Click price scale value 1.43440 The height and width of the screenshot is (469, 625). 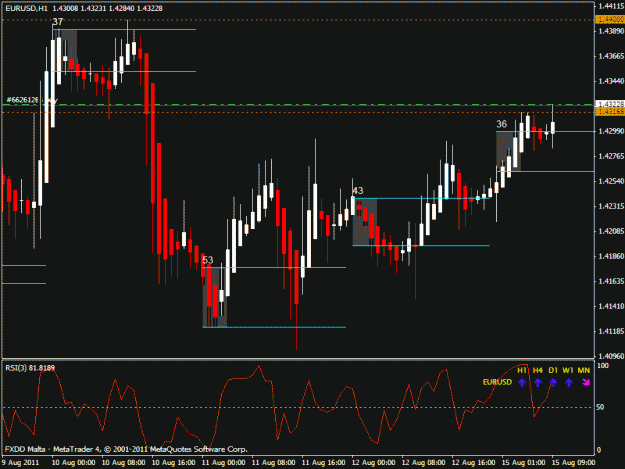pyautogui.click(x=611, y=81)
